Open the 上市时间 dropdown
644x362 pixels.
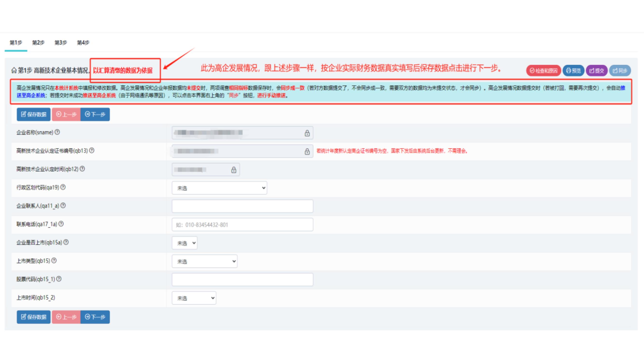pyautogui.click(x=194, y=298)
